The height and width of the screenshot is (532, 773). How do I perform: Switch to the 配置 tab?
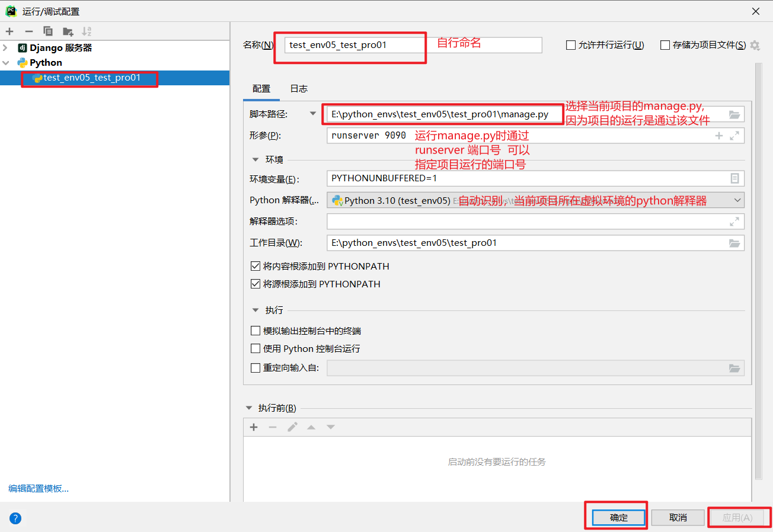pyautogui.click(x=261, y=89)
